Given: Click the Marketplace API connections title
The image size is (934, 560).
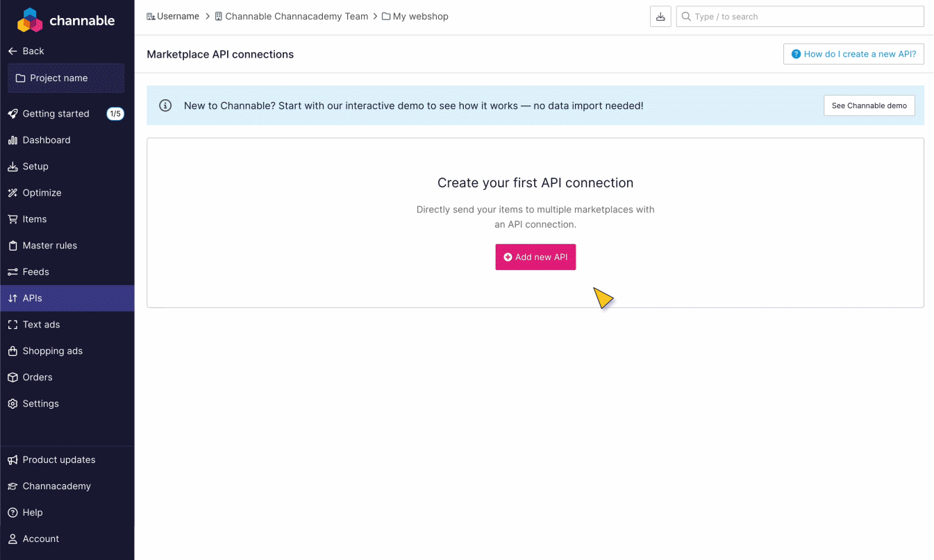Looking at the screenshot, I should click(220, 54).
